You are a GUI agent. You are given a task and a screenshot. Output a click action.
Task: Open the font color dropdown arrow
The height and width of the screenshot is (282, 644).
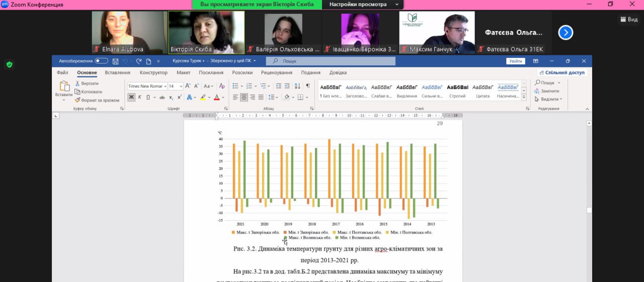(x=223, y=97)
